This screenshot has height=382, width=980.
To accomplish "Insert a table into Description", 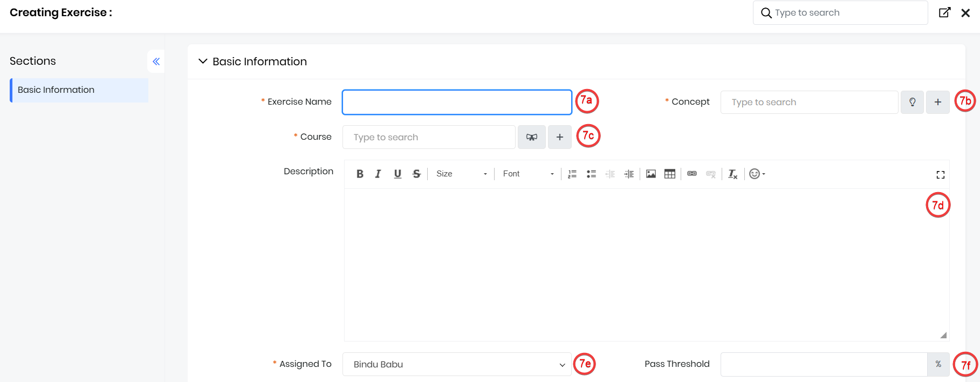I will click(670, 174).
